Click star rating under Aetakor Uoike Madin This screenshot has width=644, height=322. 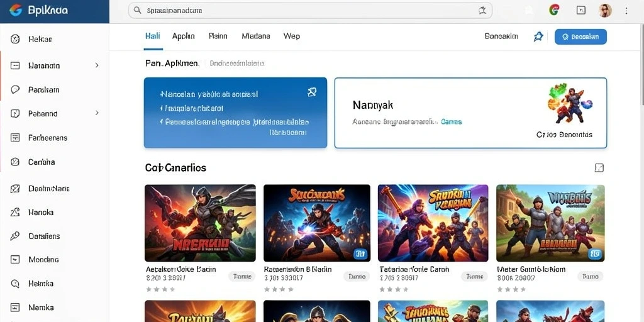click(160, 289)
